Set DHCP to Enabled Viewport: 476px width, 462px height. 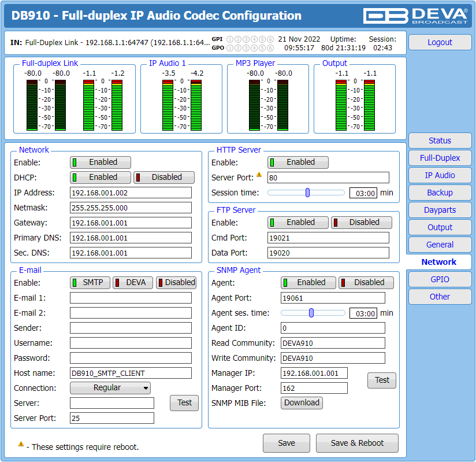(101, 177)
